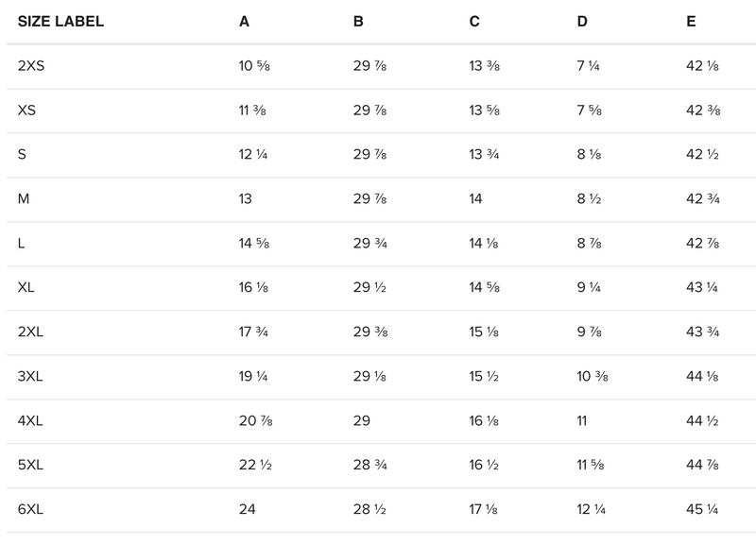Viewport: 756px width, 545px height.
Task: Click the SIZE LABEL column header
Action: pyautogui.click(x=60, y=21)
